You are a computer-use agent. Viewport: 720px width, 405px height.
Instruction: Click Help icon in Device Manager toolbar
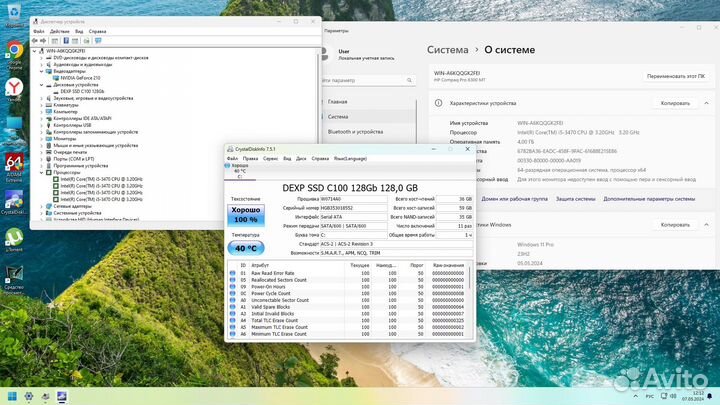point(66,41)
